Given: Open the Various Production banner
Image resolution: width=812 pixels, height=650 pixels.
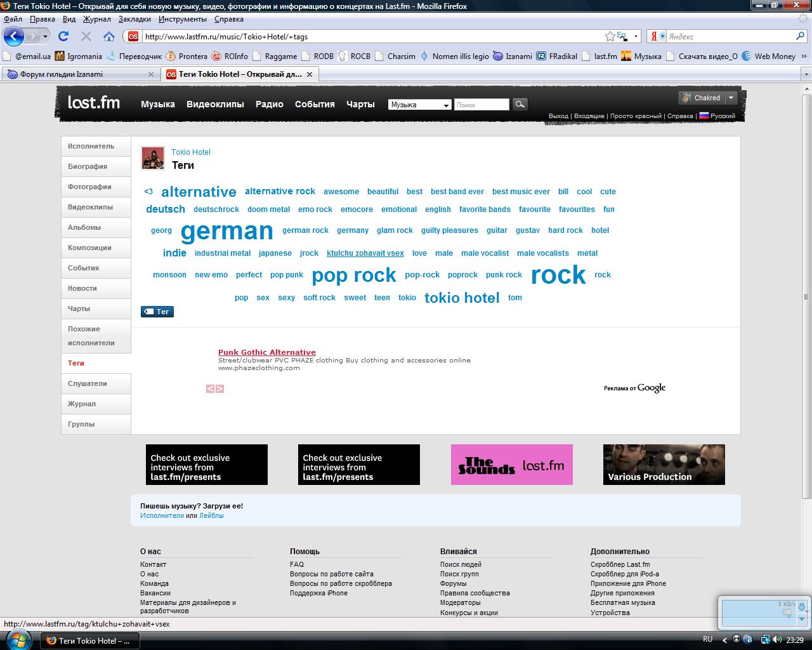Looking at the screenshot, I should click(664, 465).
